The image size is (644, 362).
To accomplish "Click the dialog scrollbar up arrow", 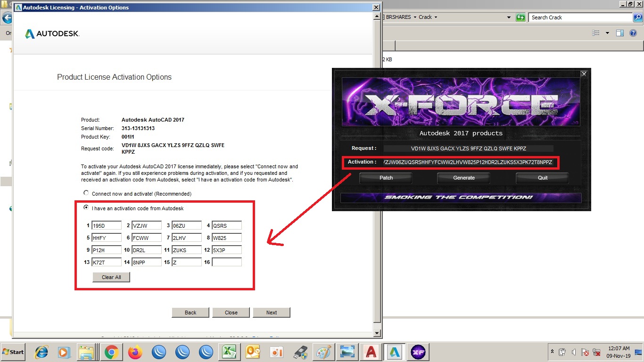I will [376, 17].
